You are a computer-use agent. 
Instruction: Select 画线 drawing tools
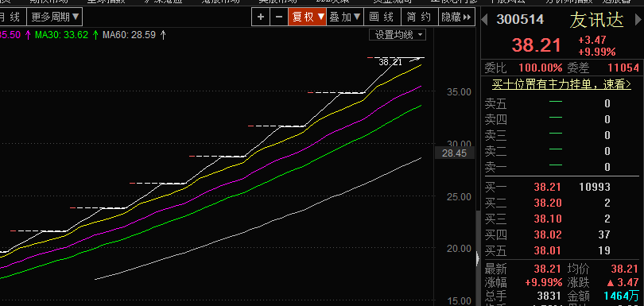click(382, 17)
